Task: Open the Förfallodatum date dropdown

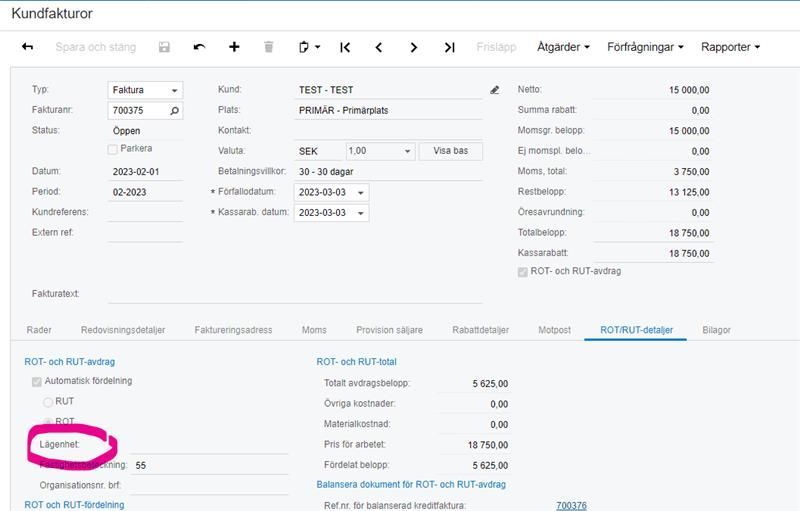Action: (361, 193)
